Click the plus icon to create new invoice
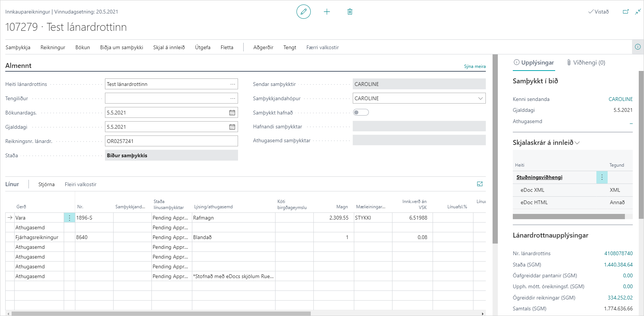The height and width of the screenshot is (316, 644). 327,12
